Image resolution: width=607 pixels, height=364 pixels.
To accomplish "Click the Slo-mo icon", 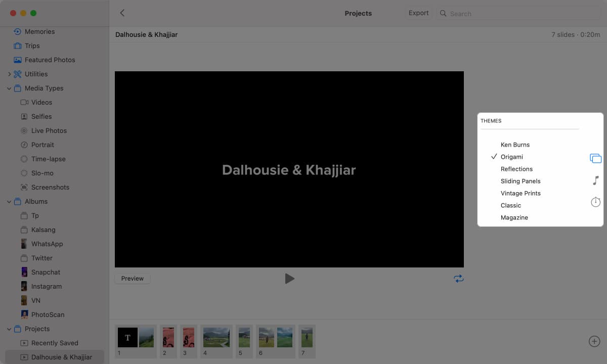I will pos(24,173).
